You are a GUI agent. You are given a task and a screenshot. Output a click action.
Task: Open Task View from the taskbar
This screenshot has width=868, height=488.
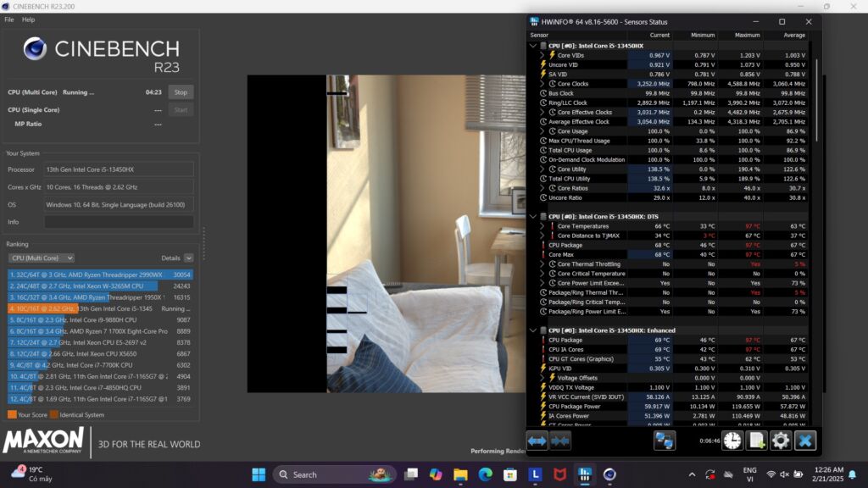tap(411, 474)
